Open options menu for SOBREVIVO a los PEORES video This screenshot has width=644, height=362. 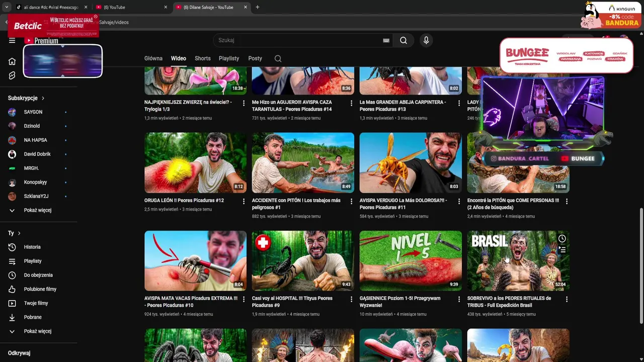(x=567, y=299)
